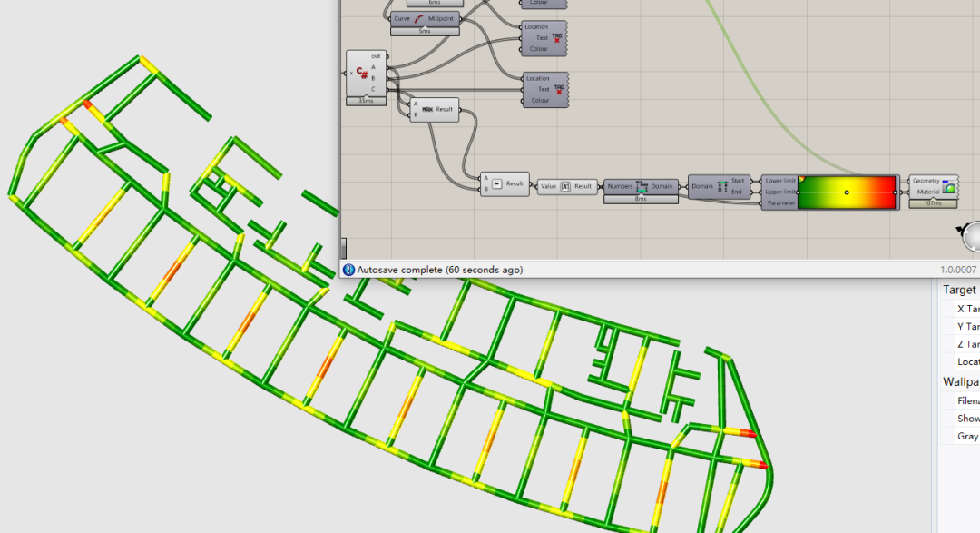Image resolution: width=980 pixels, height=533 pixels.
Task: Click Location input on the lowest Text Tag
Action: coord(537,78)
